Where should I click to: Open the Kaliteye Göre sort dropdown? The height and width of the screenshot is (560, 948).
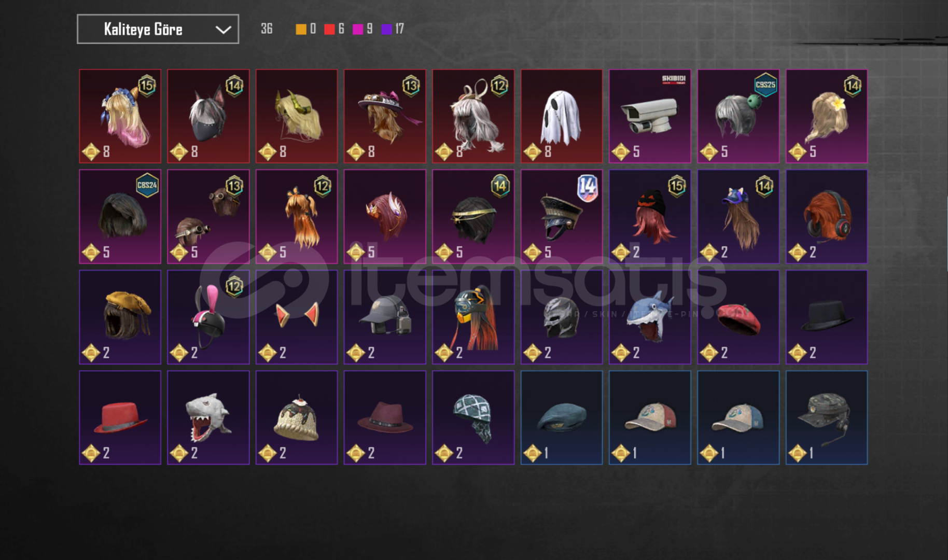tap(158, 29)
